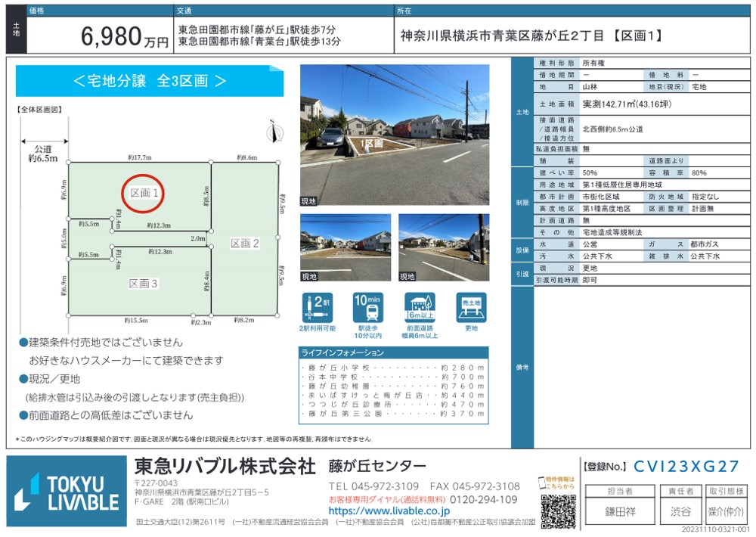The width and height of the screenshot is (756, 537).
Task: Click the 土地 section header in the top-left
Action: click(x=16, y=29)
